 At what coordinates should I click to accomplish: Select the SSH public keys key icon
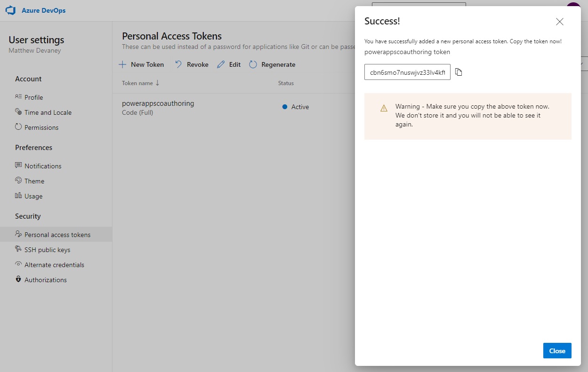[x=17, y=249]
